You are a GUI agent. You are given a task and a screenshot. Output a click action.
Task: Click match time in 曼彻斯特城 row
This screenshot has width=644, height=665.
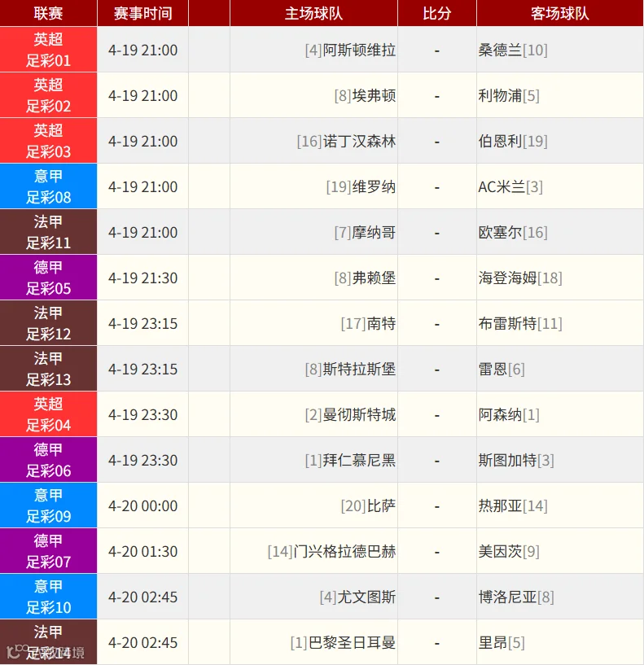coord(143,415)
